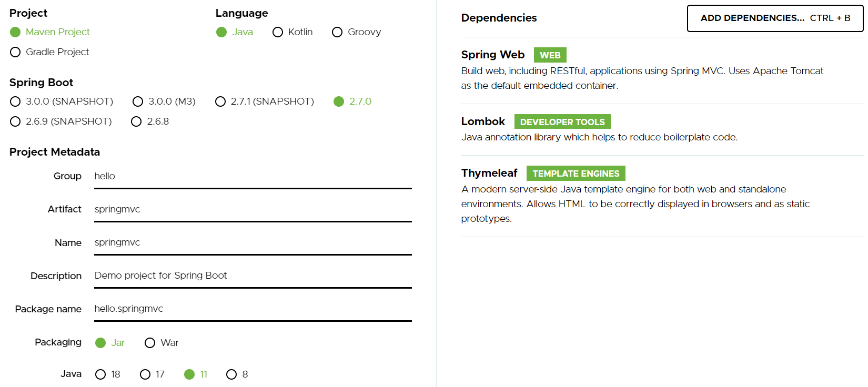868x387 pixels.
Task: Choose War packaging option
Action: [x=150, y=343]
